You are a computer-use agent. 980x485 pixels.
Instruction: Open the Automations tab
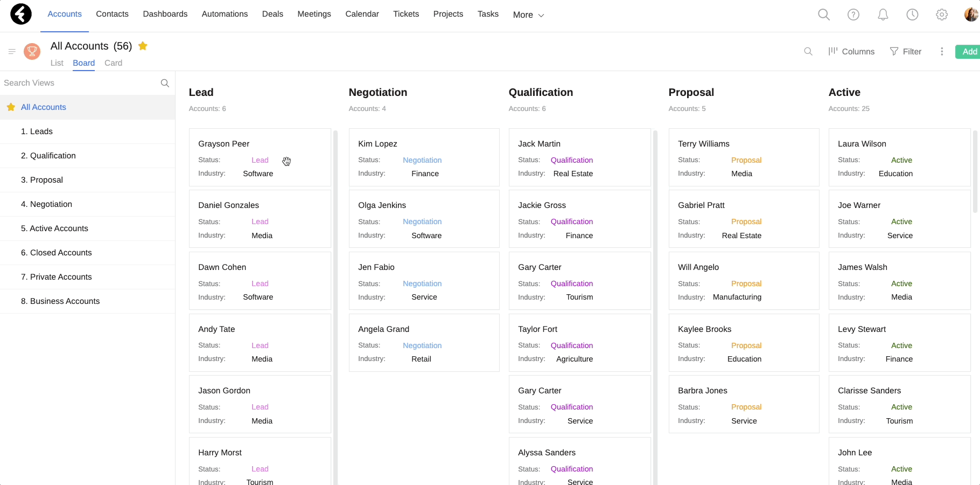225,14
